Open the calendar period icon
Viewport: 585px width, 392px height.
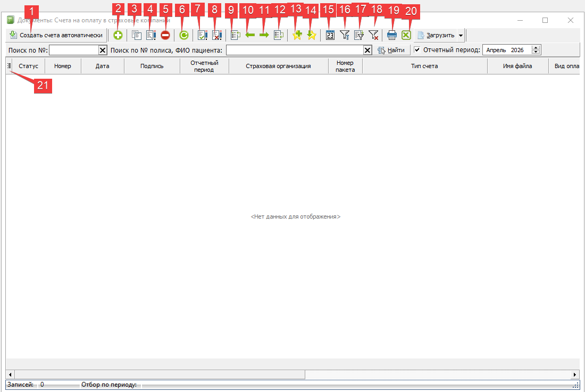tap(330, 36)
